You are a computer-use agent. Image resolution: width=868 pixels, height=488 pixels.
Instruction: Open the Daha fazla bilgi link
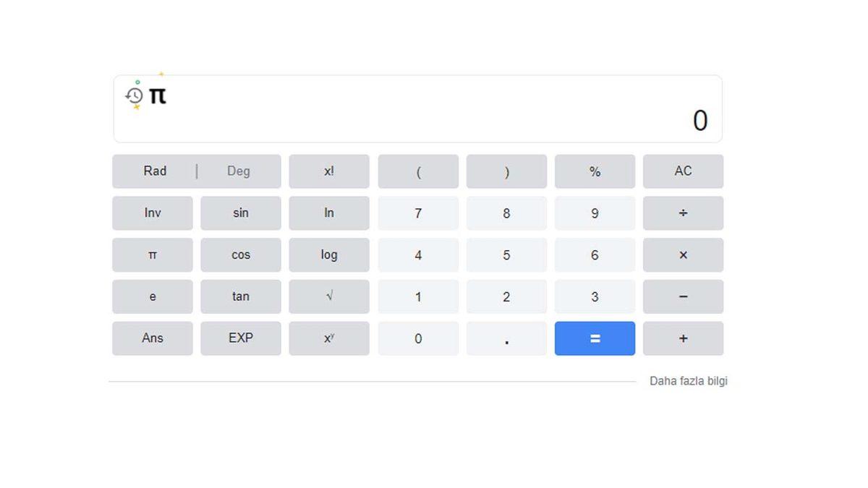tap(689, 380)
